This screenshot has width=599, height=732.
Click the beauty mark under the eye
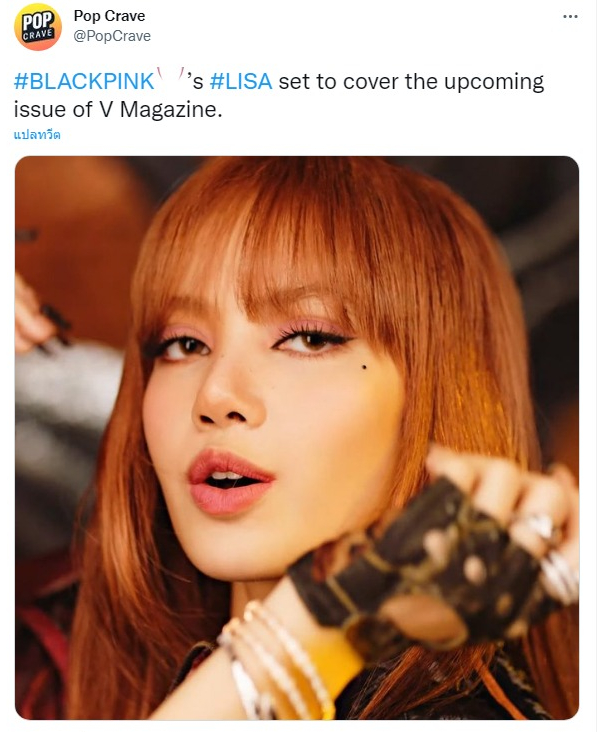[363, 368]
